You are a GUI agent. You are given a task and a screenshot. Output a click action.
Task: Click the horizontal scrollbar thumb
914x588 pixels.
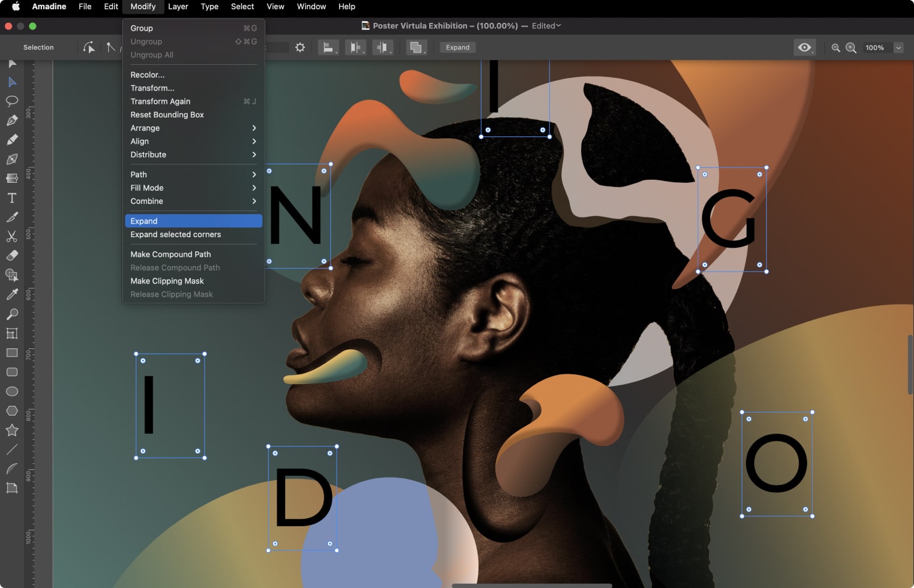tap(532, 585)
